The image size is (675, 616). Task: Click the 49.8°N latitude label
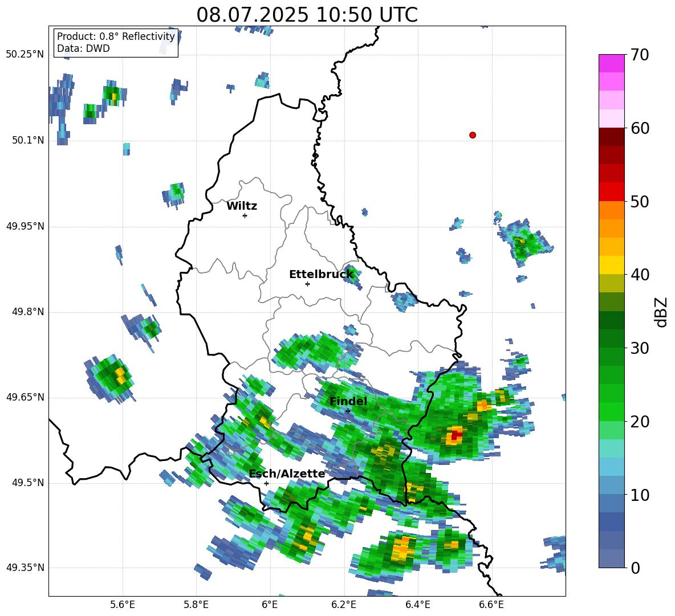28,312
